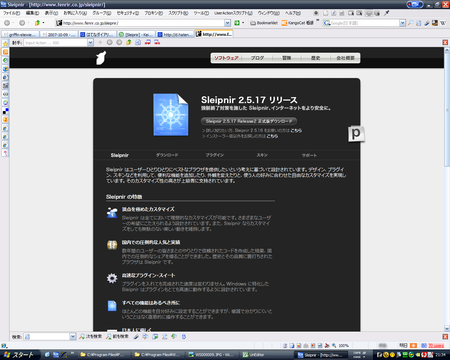Click the orange round face sidebar icon
The width and height of the screenshot is (450, 360).
(x=5, y=119)
